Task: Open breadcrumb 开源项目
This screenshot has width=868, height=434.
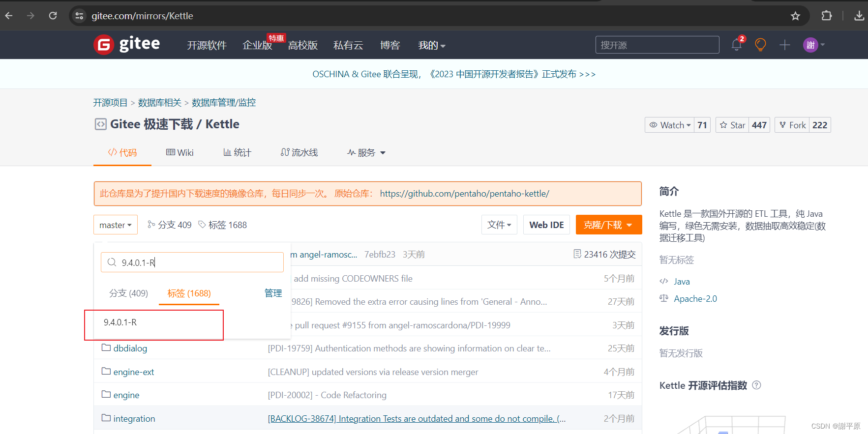Action: tap(110, 102)
